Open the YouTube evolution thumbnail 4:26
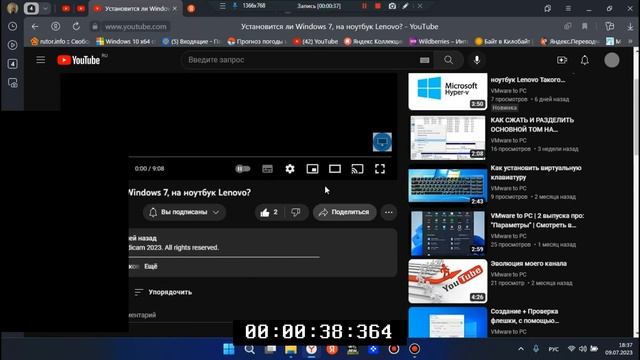 tap(448, 281)
